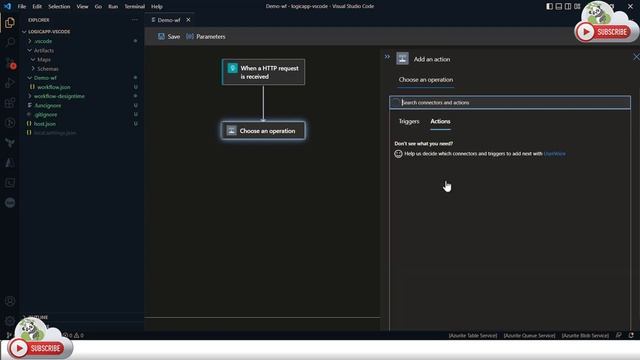Click the Choose an operation node icon
Screen dimensions: 640x360
coord(231,131)
